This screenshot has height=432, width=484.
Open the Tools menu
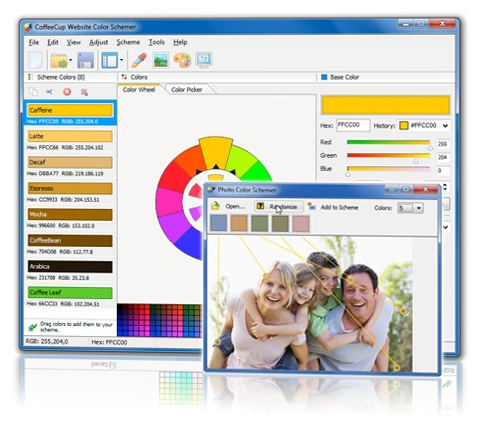[x=156, y=42]
